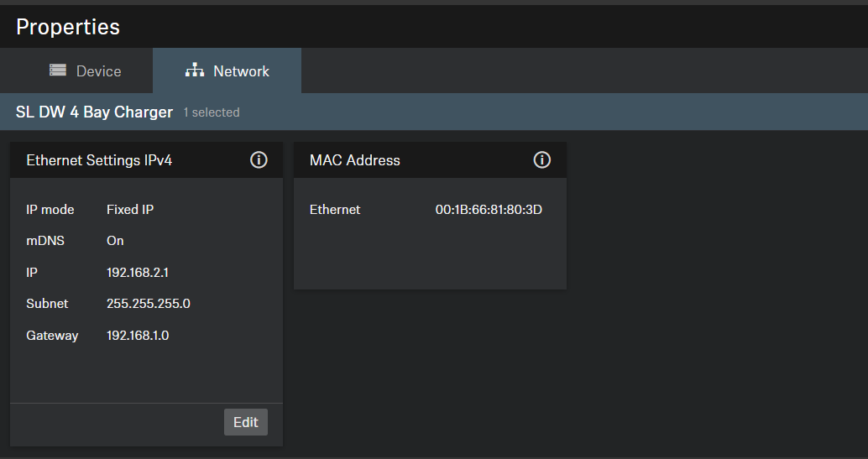Select the Network tab label
Viewport: 868px width, 459px height.
coord(241,71)
